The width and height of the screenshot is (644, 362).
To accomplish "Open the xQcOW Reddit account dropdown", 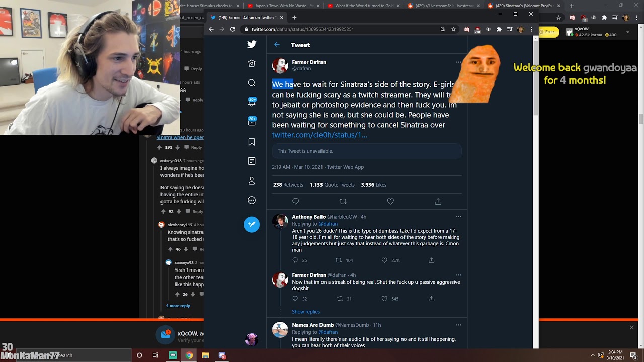I will click(628, 32).
